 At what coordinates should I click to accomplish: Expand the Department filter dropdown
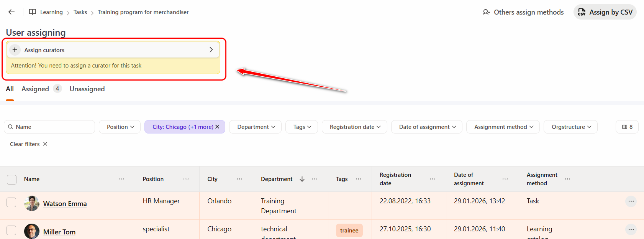pos(255,127)
